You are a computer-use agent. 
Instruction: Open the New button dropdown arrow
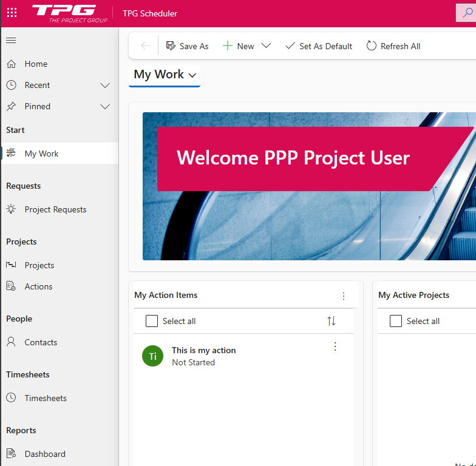coord(266,46)
